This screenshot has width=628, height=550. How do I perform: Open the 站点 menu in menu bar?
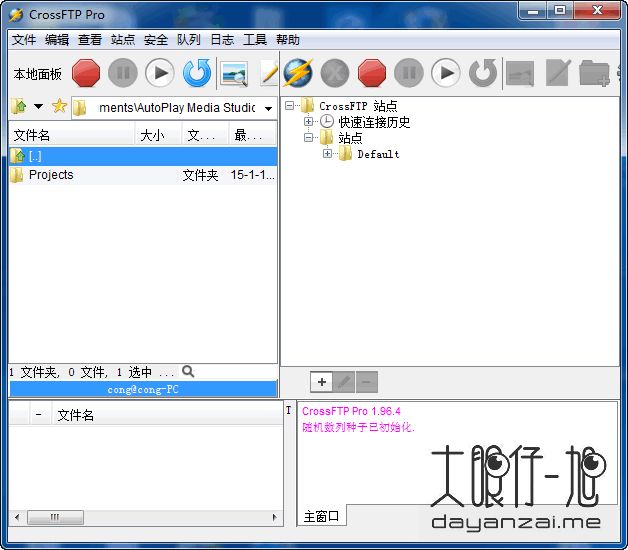(123, 40)
